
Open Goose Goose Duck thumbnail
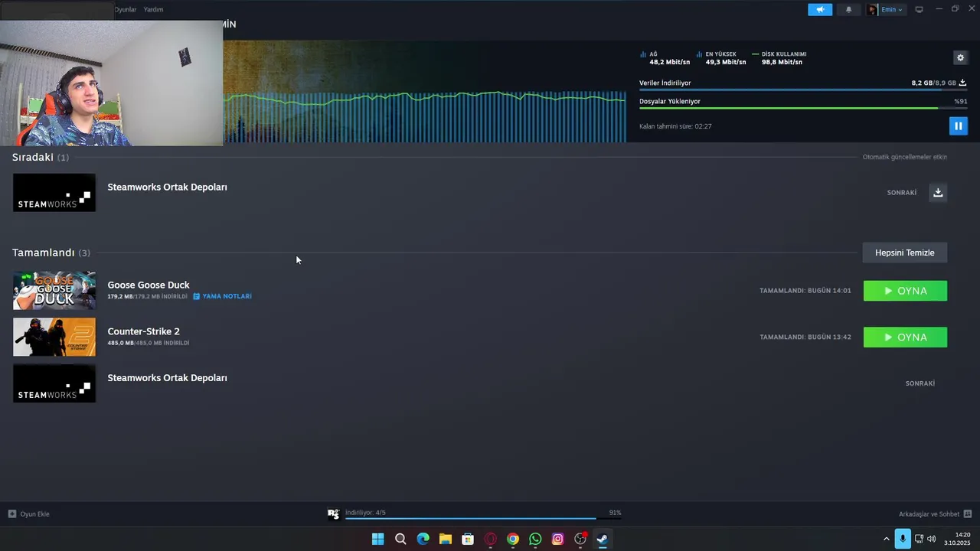click(54, 291)
